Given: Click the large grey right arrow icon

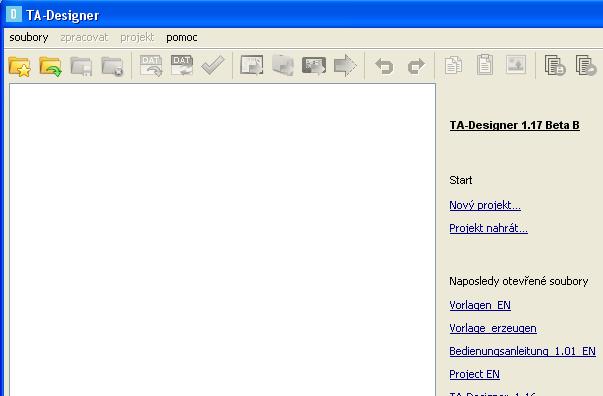Looking at the screenshot, I should coord(345,65).
